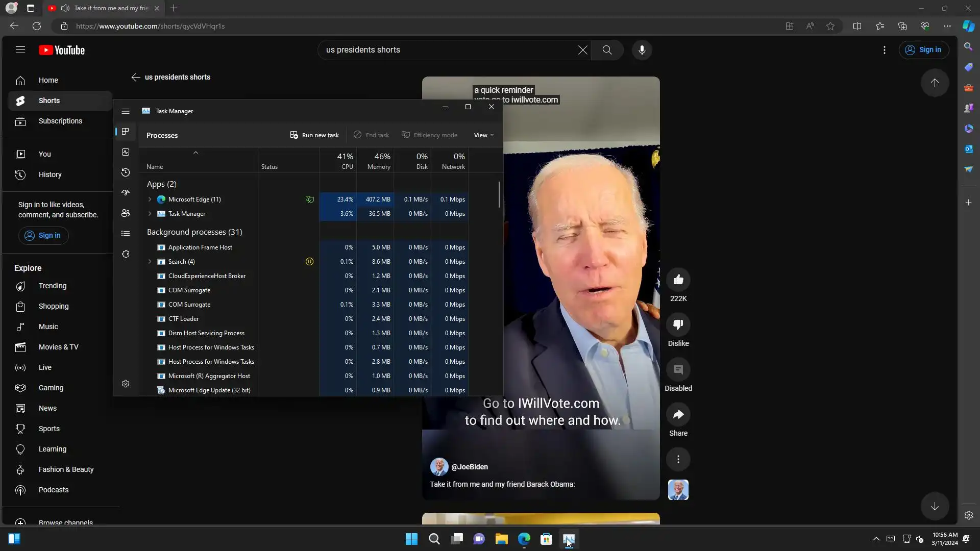Click the Share arrow on the Short
Screen dimensions: 980x551
click(678, 415)
